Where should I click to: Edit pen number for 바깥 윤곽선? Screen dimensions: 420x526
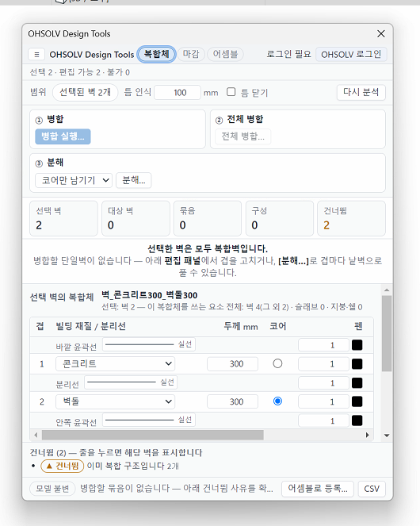point(324,345)
